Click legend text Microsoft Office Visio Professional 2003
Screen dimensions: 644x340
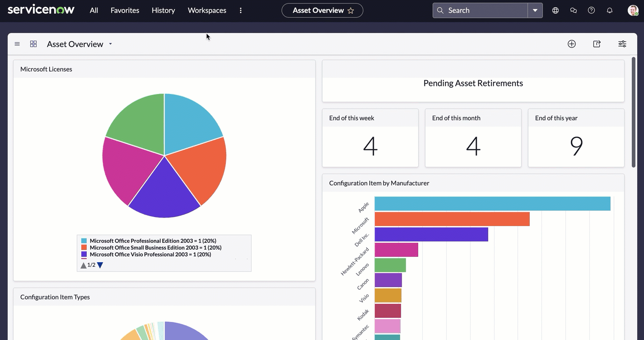tap(150, 255)
